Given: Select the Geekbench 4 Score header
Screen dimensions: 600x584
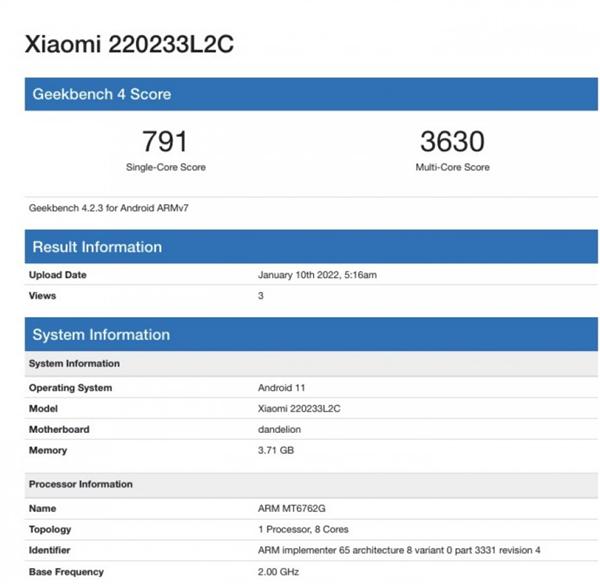Looking at the screenshot, I should click(x=311, y=94).
